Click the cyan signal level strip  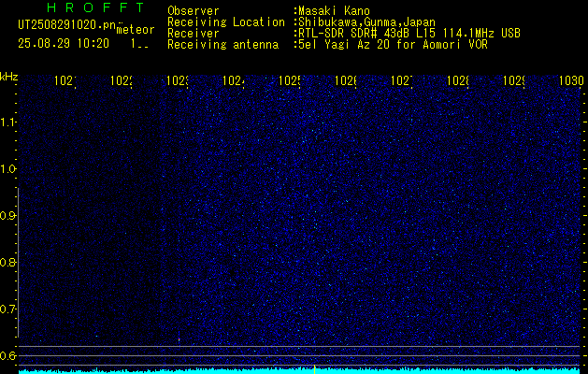pyautogui.click(x=300, y=371)
